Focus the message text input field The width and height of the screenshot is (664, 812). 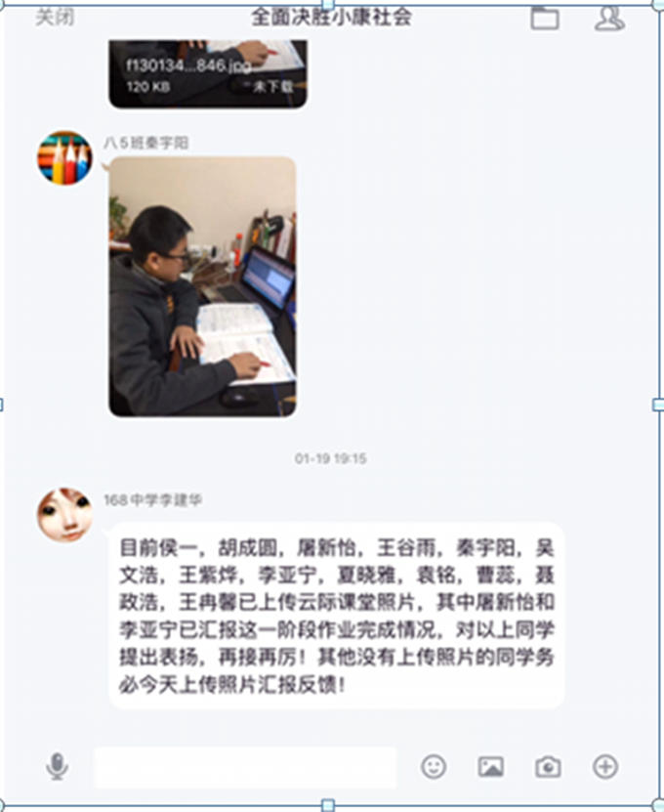[245, 767]
